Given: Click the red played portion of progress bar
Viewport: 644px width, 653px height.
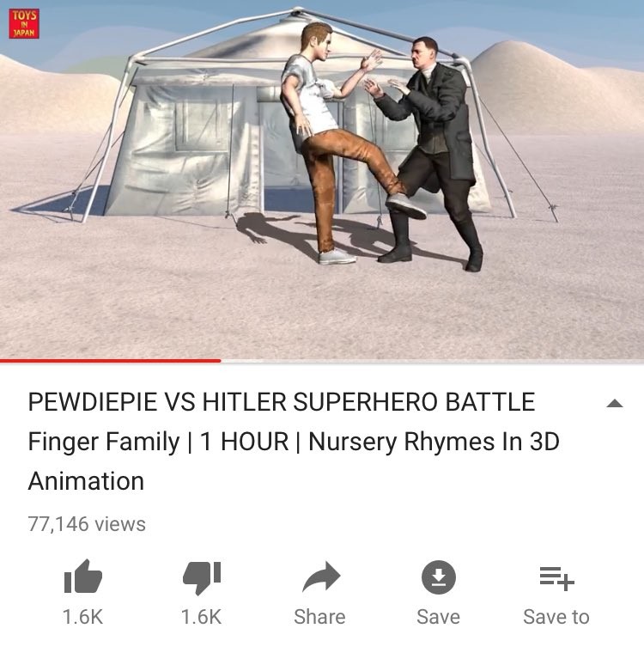Looking at the screenshot, I should [x=110, y=361].
